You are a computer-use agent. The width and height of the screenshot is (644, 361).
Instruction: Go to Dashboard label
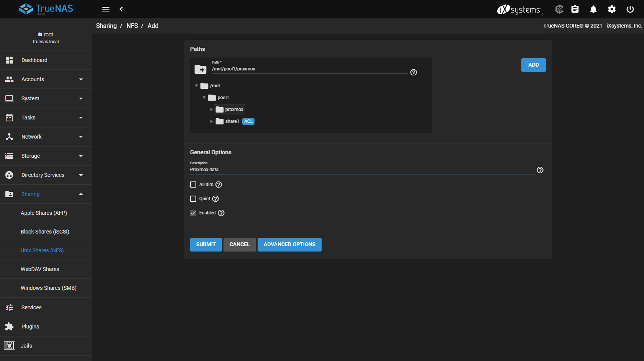(34, 60)
